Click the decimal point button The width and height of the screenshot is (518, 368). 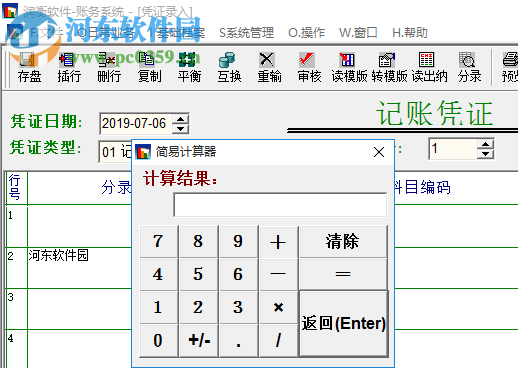click(x=238, y=340)
